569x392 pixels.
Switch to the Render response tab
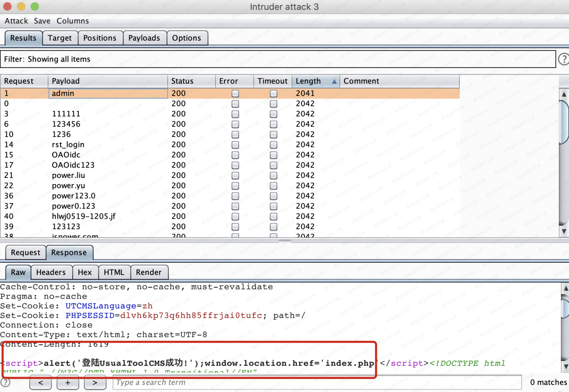click(149, 272)
